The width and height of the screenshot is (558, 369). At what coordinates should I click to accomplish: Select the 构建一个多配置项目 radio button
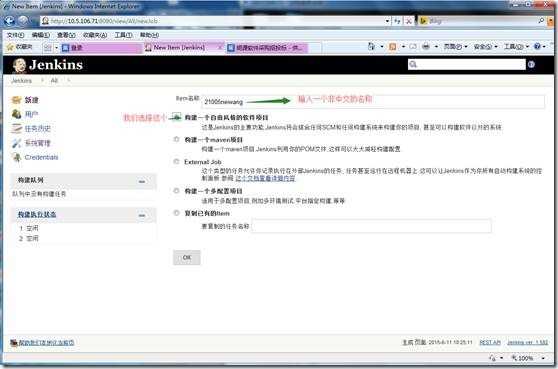(176, 191)
